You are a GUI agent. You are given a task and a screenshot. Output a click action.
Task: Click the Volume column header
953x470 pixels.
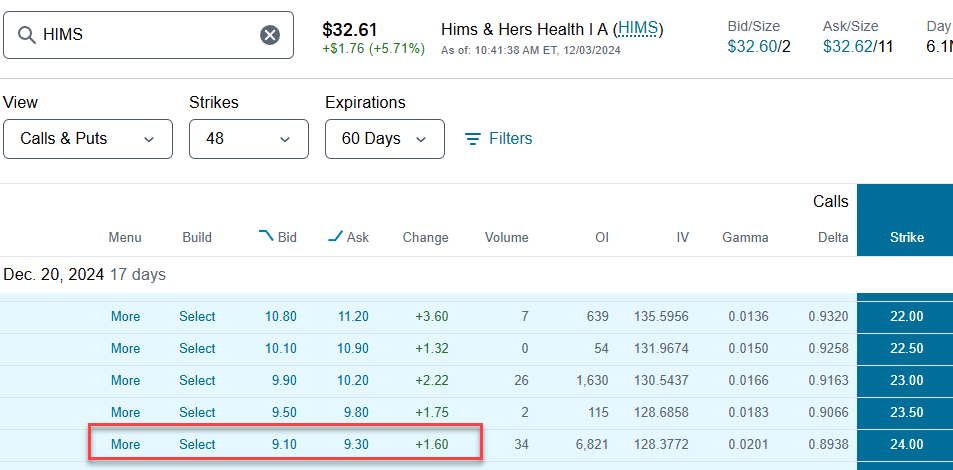coord(506,238)
